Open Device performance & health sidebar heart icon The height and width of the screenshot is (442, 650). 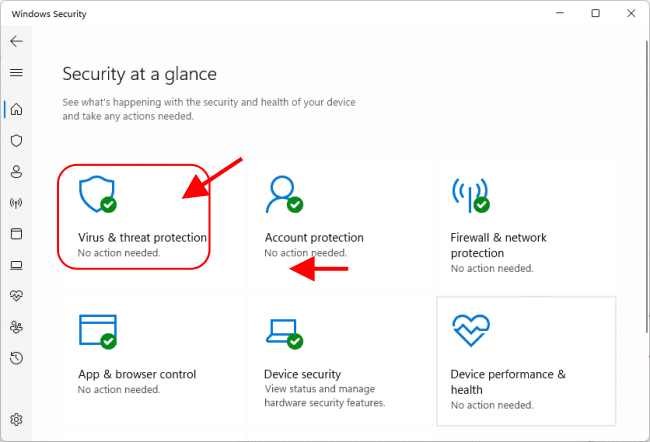pos(16,296)
